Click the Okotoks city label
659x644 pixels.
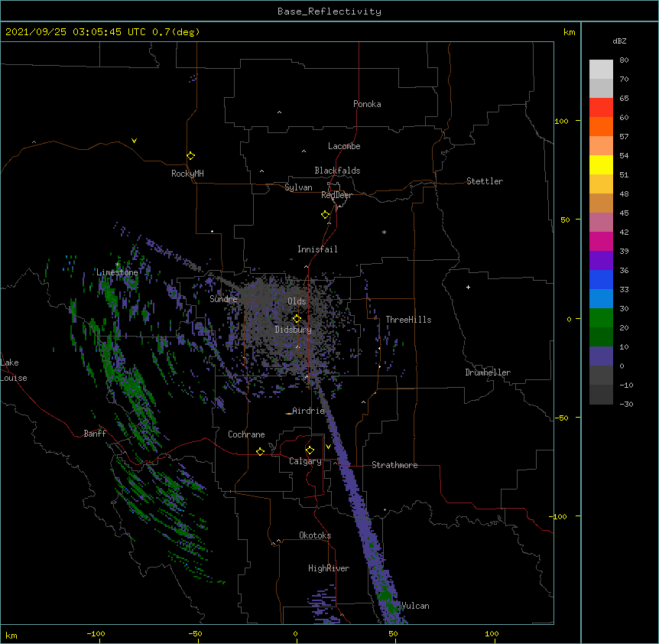tap(315, 535)
